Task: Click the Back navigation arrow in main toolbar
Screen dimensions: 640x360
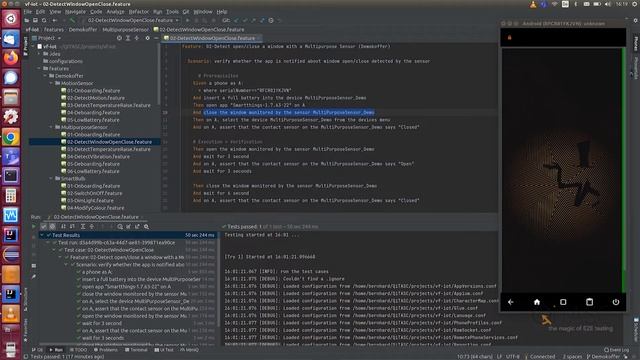Action: (54, 20)
